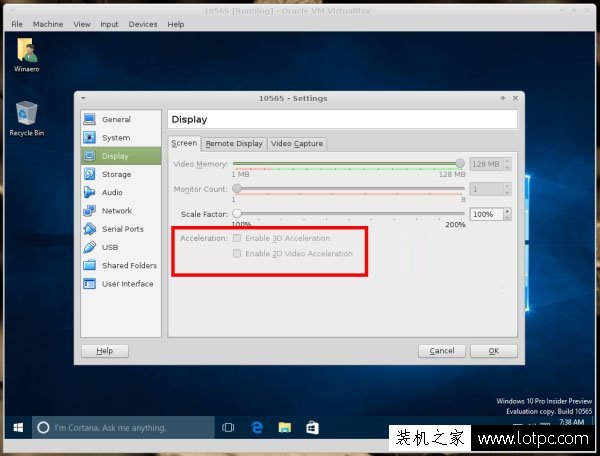Increase Scale Factor with up arrow
This screenshot has width=600, height=456.
coord(507,211)
